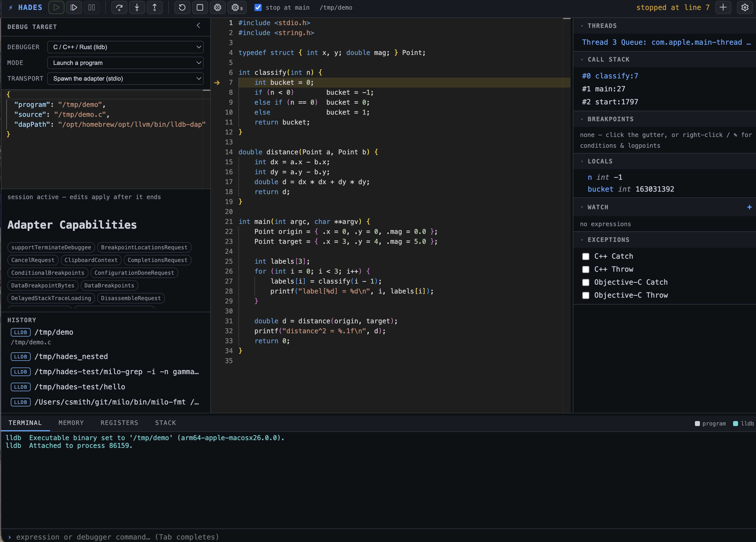
Task: Step out of the current function
Action: [x=155, y=7]
